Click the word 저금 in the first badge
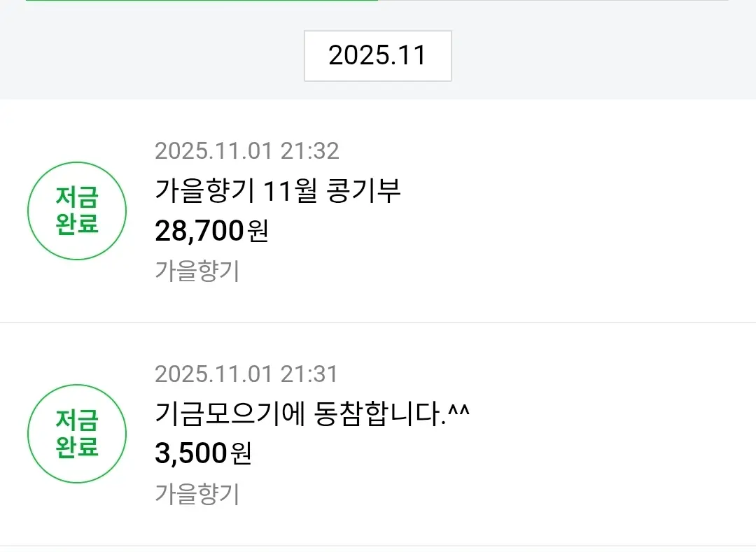 pyautogui.click(x=77, y=197)
